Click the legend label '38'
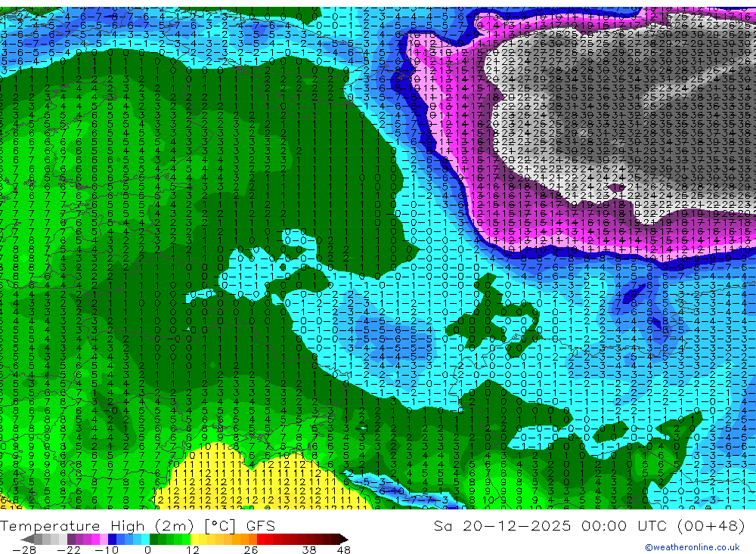Screen dimensions: 756x554 (x=309, y=550)
